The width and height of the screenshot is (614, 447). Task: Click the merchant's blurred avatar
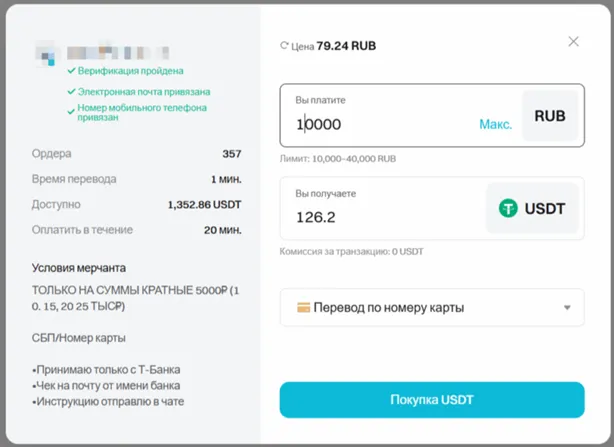tap(45, 50)
